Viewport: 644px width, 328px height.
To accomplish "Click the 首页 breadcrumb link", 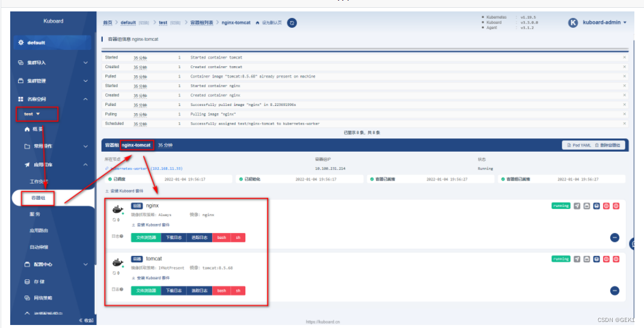I will point(107,23).
